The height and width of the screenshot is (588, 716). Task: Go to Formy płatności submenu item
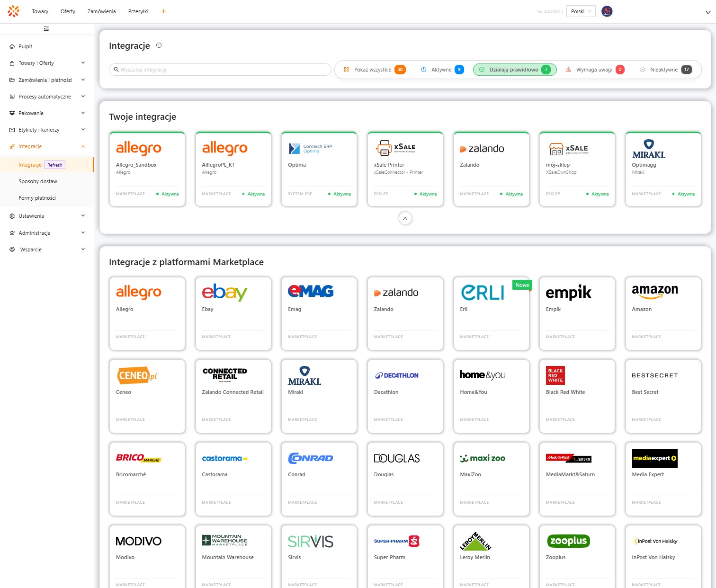37,198
